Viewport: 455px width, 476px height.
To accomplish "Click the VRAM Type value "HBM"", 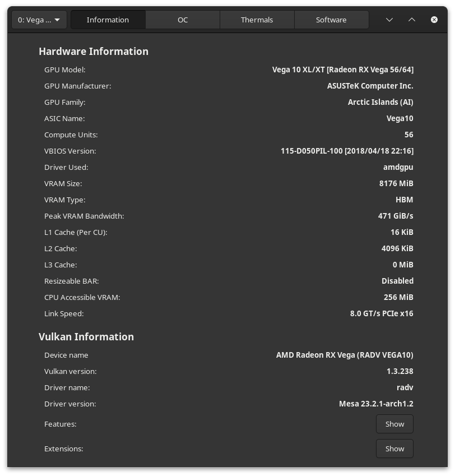I will (x=405, y=200).
